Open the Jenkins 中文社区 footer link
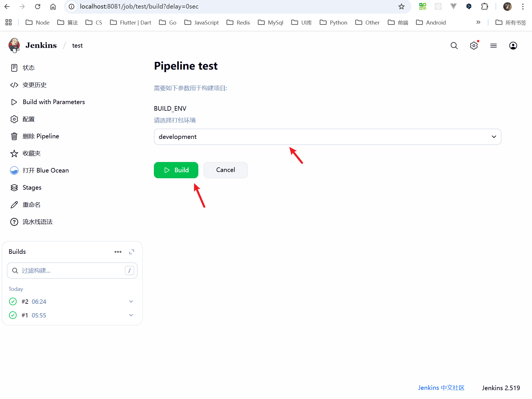Viewport: 532px width, 399px height. (441, 388)
